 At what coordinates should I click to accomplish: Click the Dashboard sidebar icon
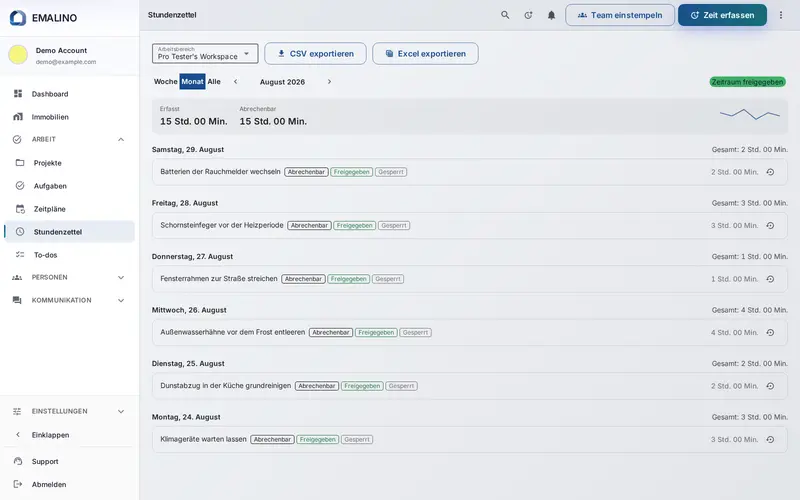(x=18, y=93)
